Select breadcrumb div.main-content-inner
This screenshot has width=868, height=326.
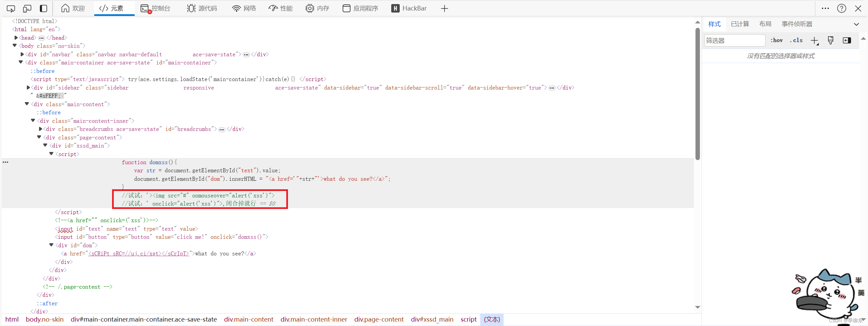click(314, 320)
